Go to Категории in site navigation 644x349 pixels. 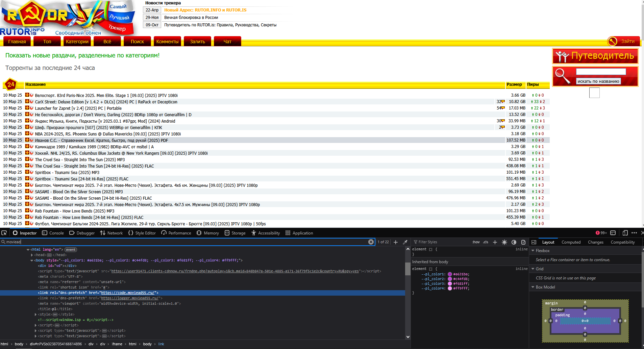tap(77, 41)
